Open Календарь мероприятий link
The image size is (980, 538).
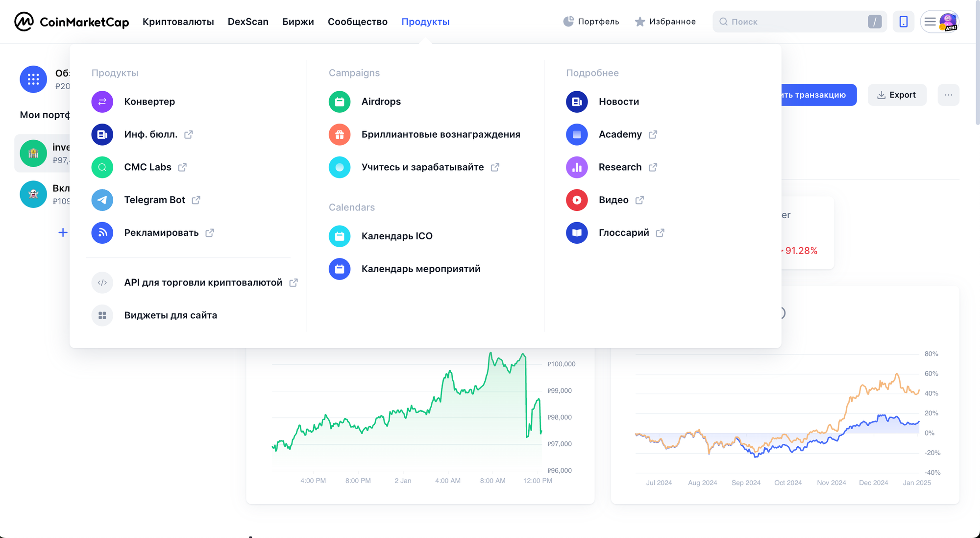tap(420, 269)
